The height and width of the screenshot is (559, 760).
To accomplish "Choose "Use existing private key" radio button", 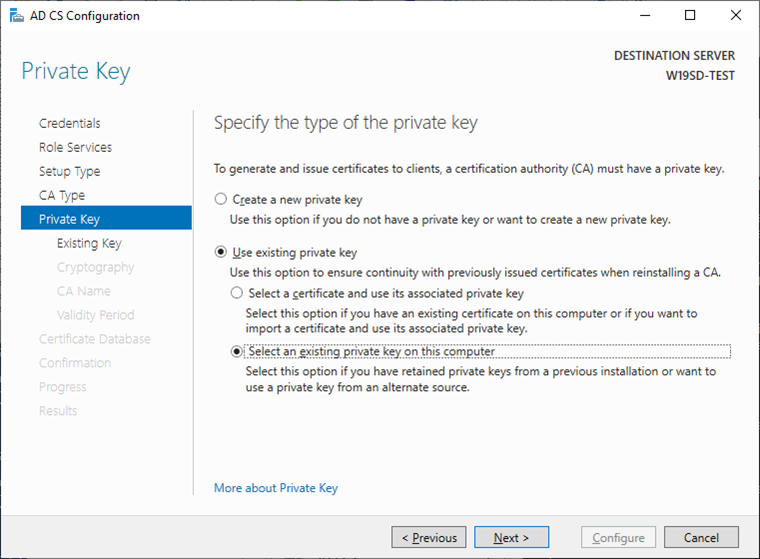I will pyautogui.click(x=221, y=253).
